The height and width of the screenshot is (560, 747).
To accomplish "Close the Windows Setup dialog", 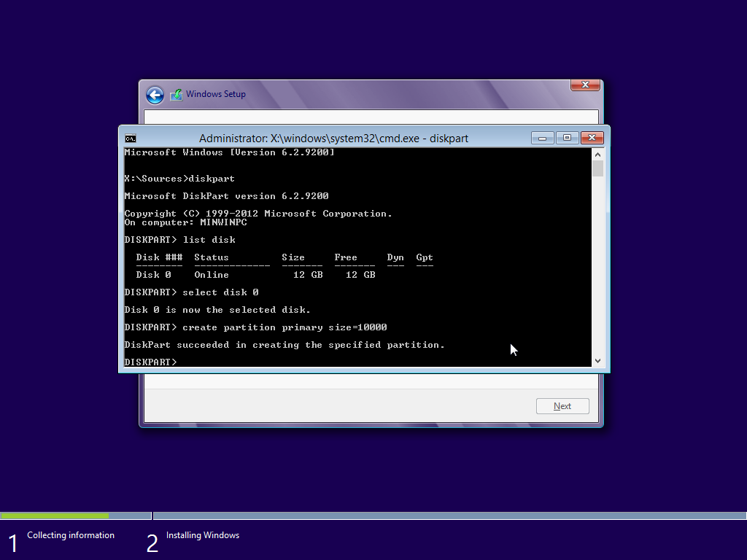I will point(585,85).
